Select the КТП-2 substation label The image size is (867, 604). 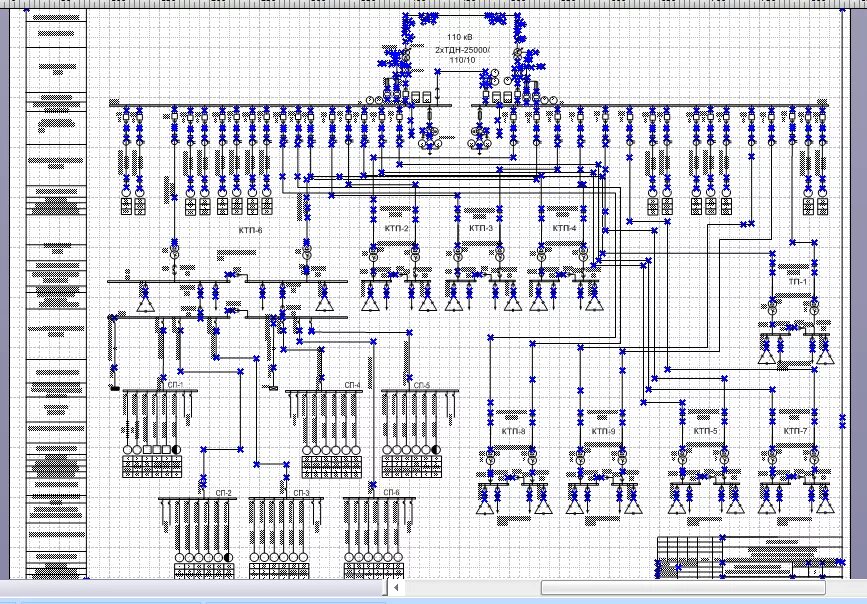pyautogui.click(x=397, y=229)
